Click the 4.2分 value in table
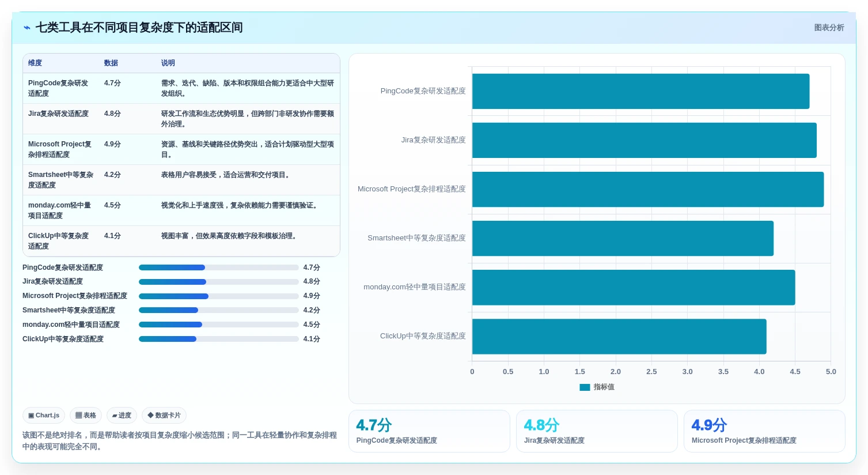Image resolution: width=868 pixels, height=475 pixels. tap(113, 175)
